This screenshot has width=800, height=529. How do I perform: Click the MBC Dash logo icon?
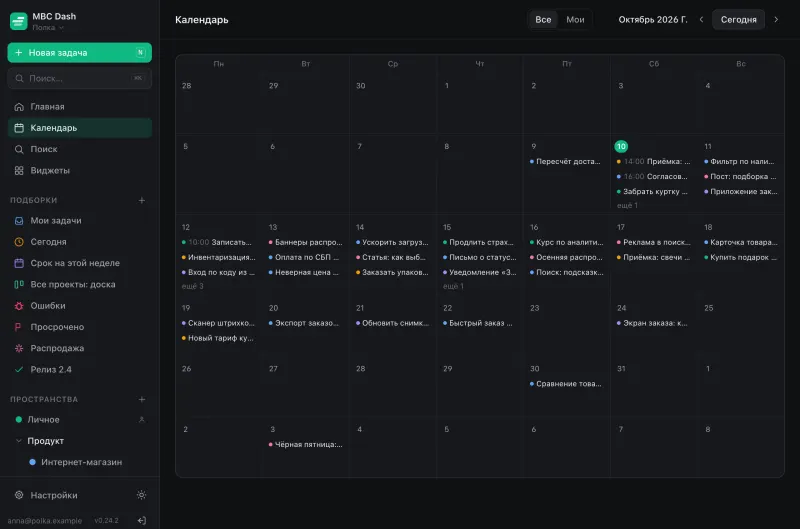(x=18, y=21)
